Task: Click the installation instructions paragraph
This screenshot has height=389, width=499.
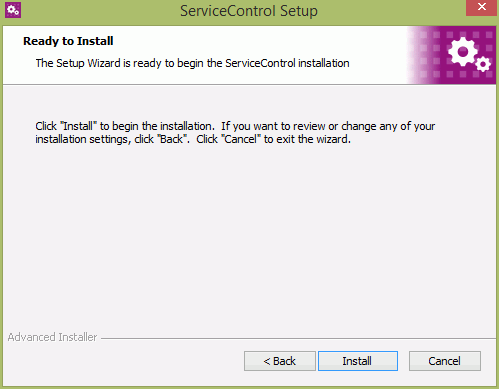Action: pos(235,132)
